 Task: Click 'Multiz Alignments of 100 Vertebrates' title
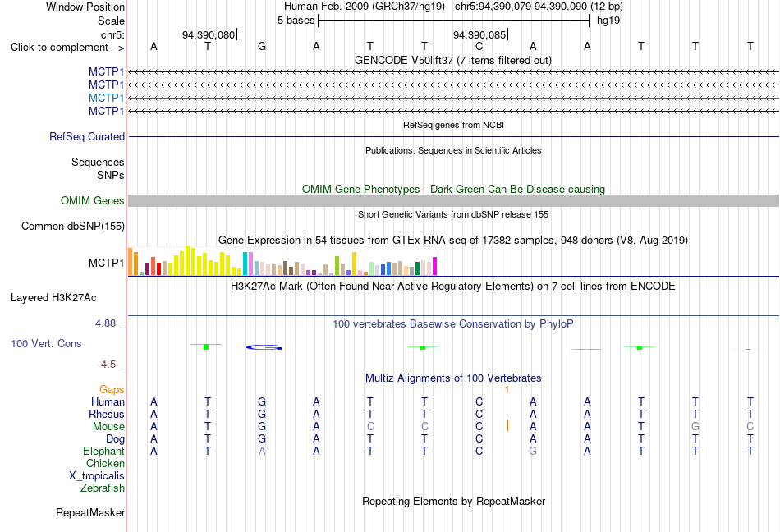click(453, 378)
